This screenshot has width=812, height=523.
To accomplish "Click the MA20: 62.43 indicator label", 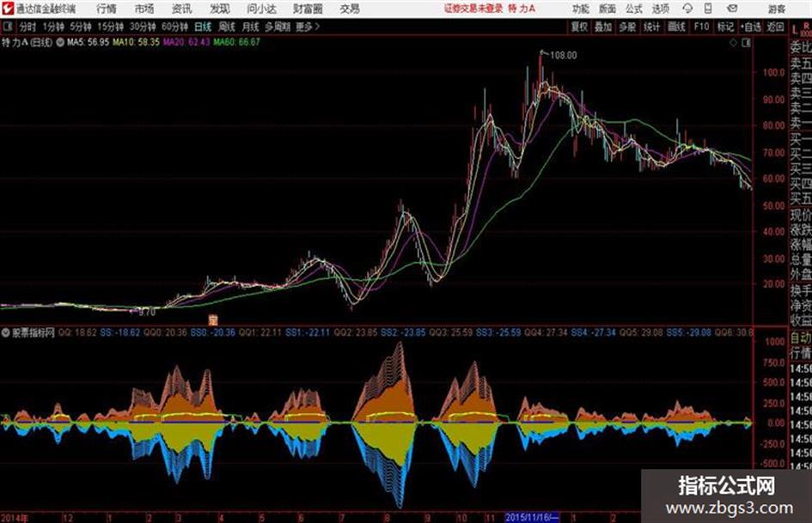I will point(186,42).
